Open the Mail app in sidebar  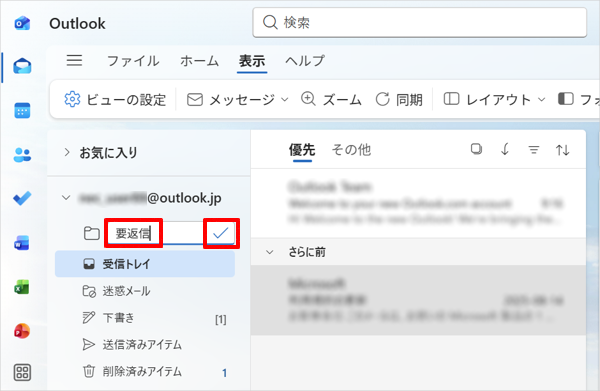click(x=22, y=66)
